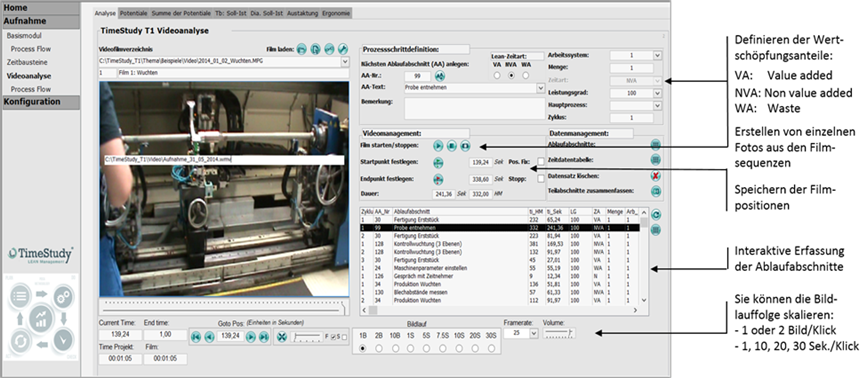Image resolution: width=867 pixels, height=378 pixels.
Task: Click the AA-Nr. input field
Action: [x=417, y=76]
